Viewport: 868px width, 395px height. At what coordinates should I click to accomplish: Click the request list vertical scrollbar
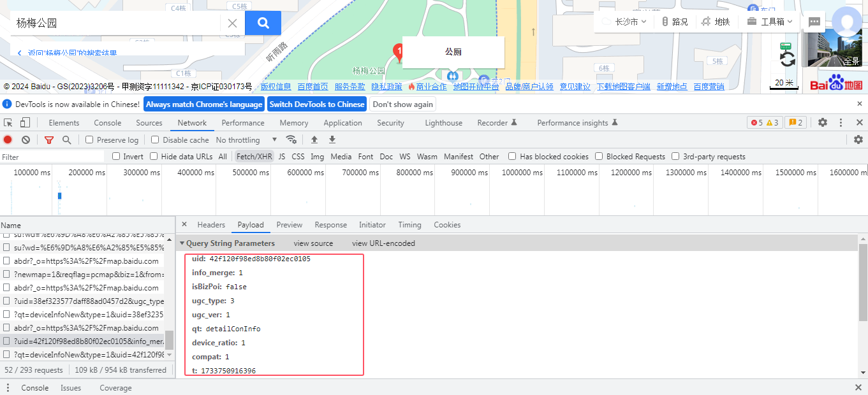[x=170, y=340]
